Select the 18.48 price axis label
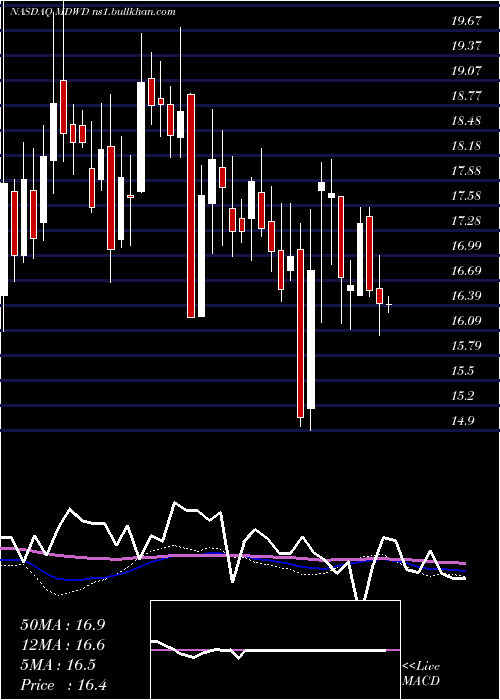Image resolution: width=500 pixels, height=700 pixels. pos(467,121)
